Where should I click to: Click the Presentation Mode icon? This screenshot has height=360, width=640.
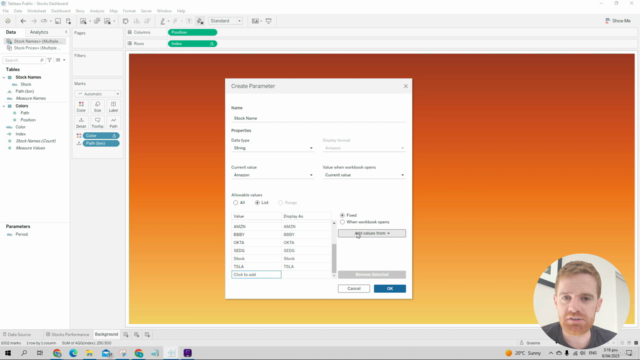[269, 21]
